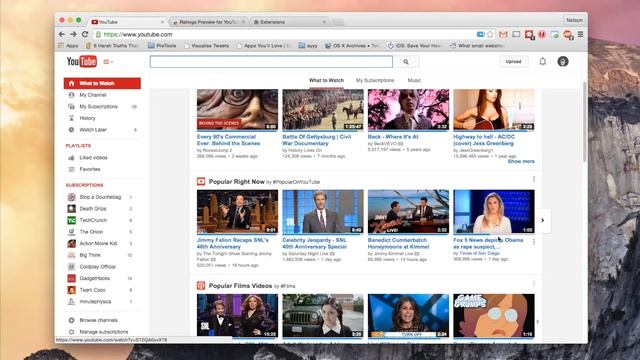The height and width of the screenshot is (360, 640).
Task: Click Show more link
Action: (521, 161)
